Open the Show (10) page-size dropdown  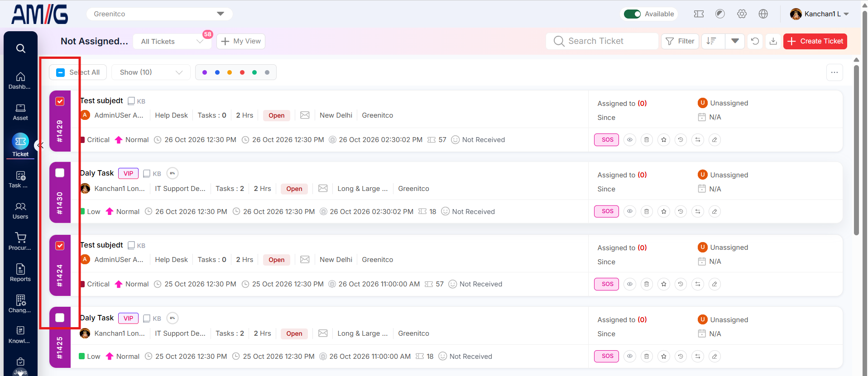(151, 72)
